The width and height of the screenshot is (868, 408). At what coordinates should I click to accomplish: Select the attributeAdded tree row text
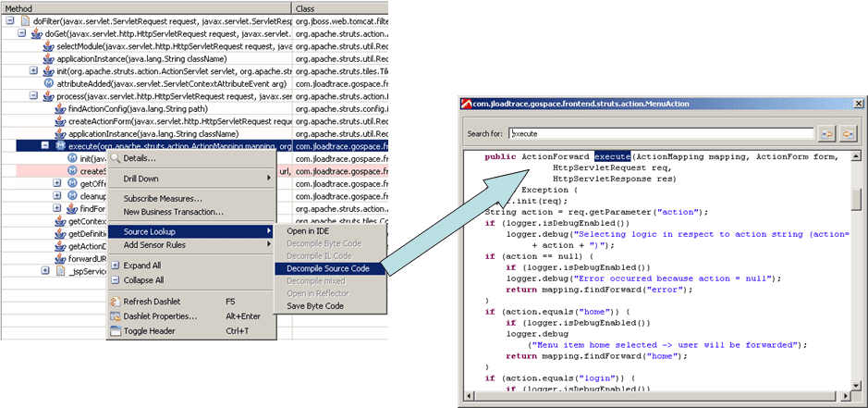[x=172, y=83]
